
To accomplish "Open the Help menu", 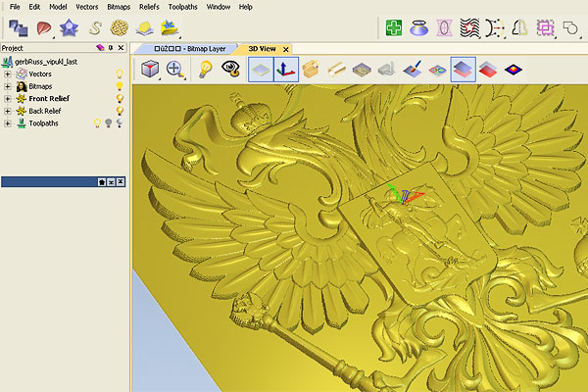I will [x=246, y=7].
